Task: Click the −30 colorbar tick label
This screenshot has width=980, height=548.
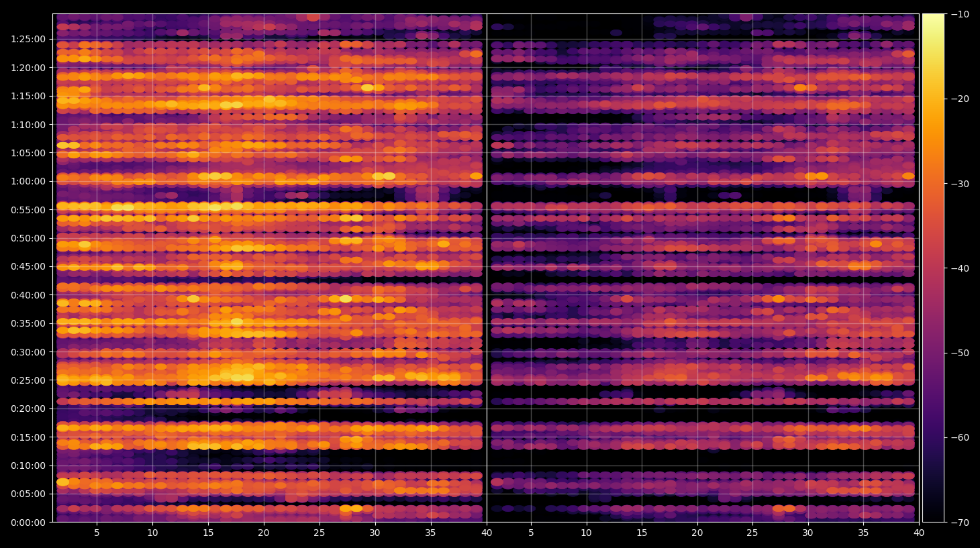Action: click(x=960, y=184)
